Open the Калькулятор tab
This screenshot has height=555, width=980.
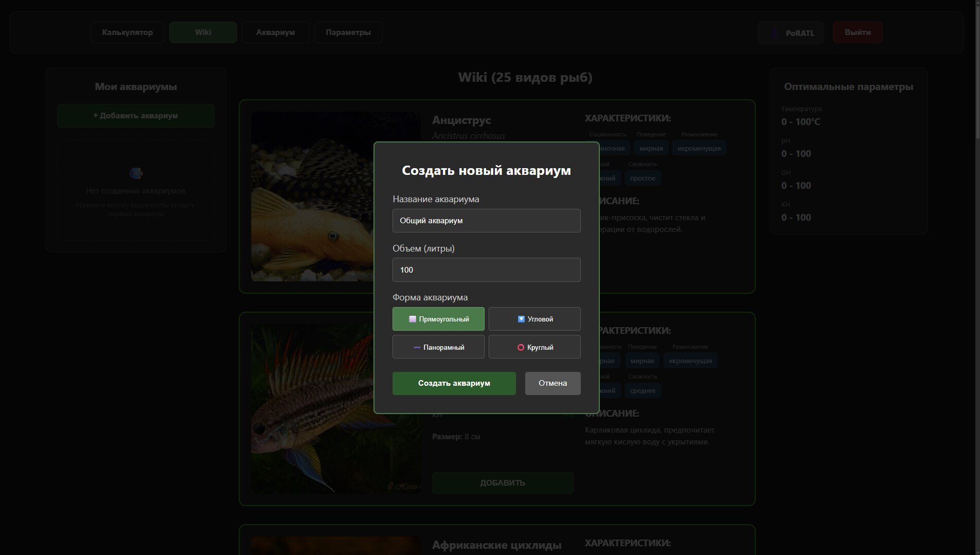pyautogui.click(x=128, y=32)
